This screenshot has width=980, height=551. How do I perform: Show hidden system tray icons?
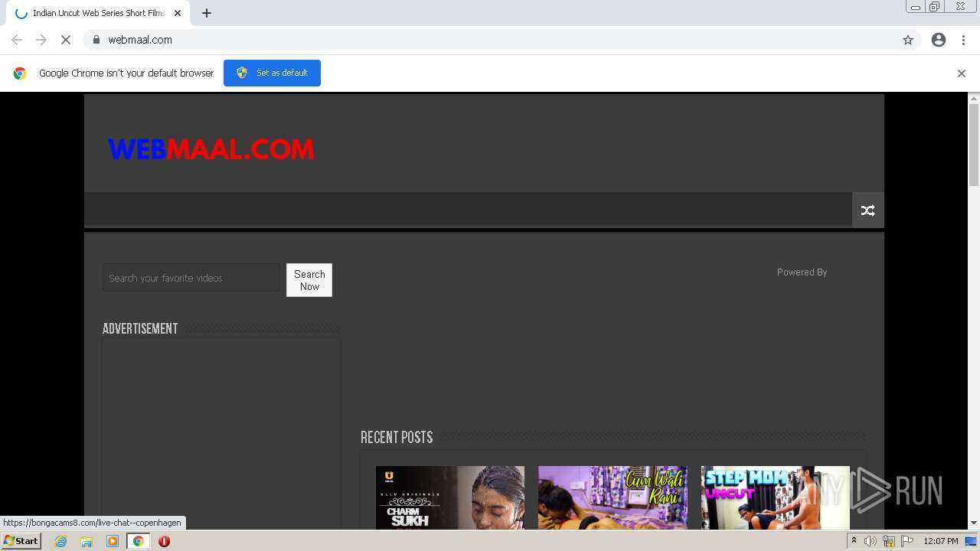tap(854, 541)
